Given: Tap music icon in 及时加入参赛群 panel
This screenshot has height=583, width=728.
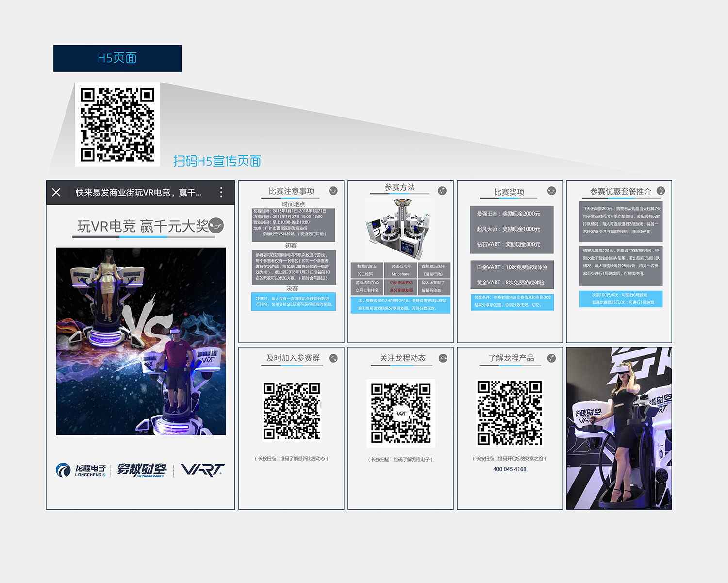Looking at the screenshot, I should pos(333,358).
